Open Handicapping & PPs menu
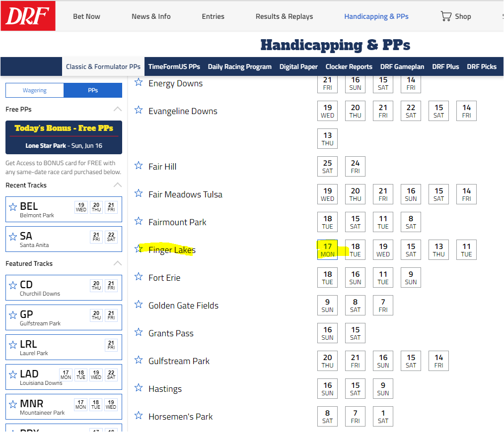The image size is (504, 432). click(376, 16)
